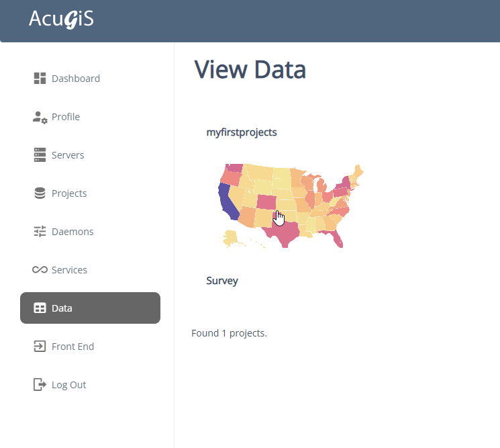This screenshot has height=448, width=500.
Task: Open the Daemons menu label
Action: 72,232
